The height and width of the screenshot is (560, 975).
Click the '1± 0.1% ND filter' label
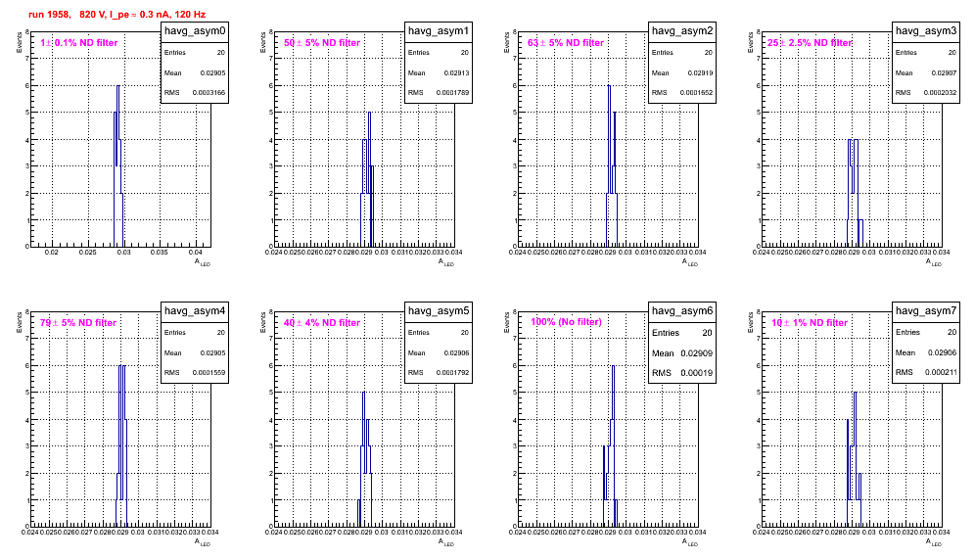tap(79, 43)
